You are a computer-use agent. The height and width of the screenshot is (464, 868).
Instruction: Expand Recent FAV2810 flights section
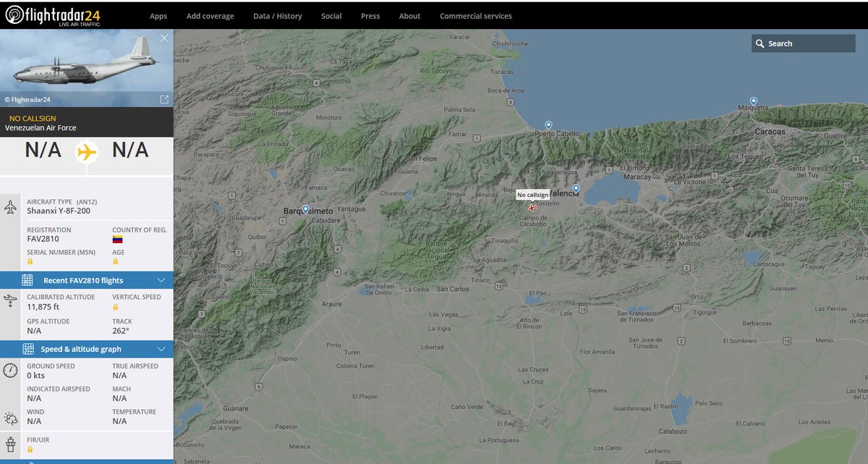click(x=87, y=280)
